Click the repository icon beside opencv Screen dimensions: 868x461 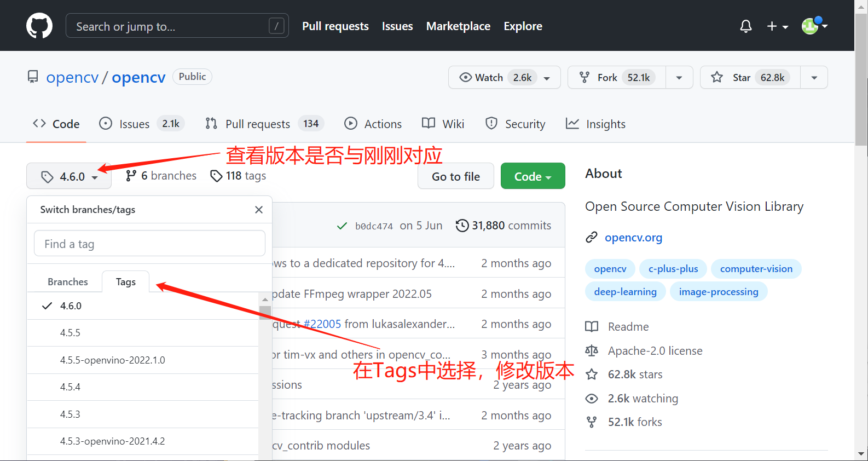point(33,77)
